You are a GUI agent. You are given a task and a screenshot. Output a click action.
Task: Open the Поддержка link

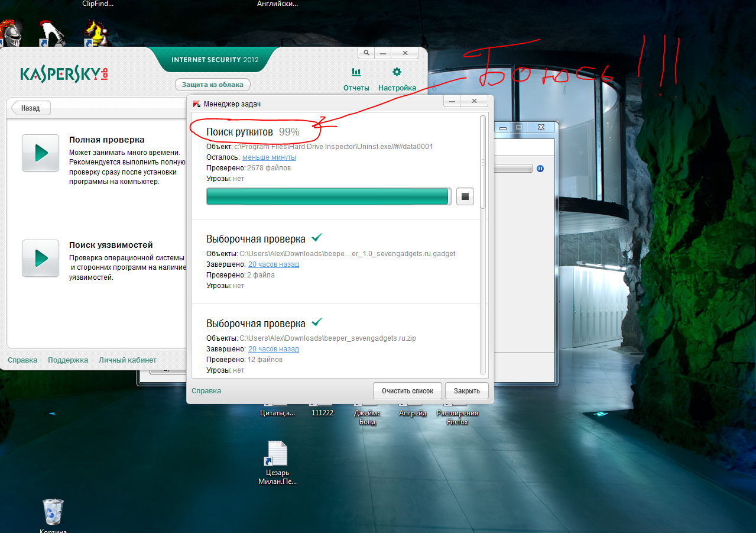point(68,360)
